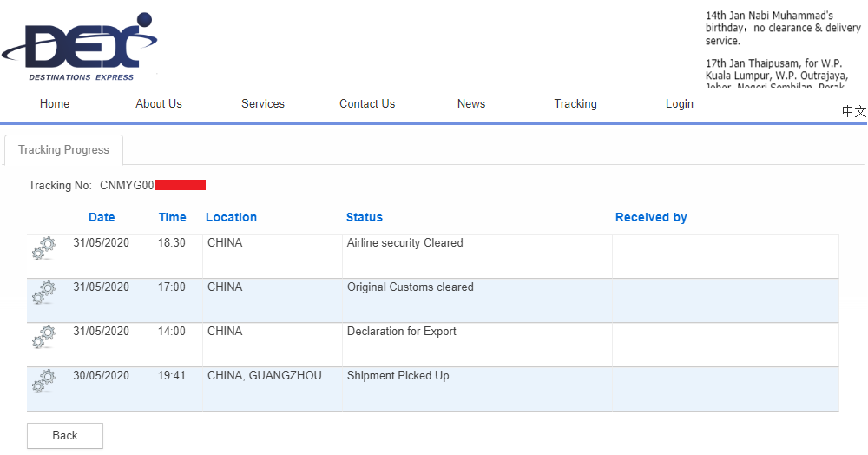Click the Received by column header
Screen dimensions: 868x455
pos(651,217)
